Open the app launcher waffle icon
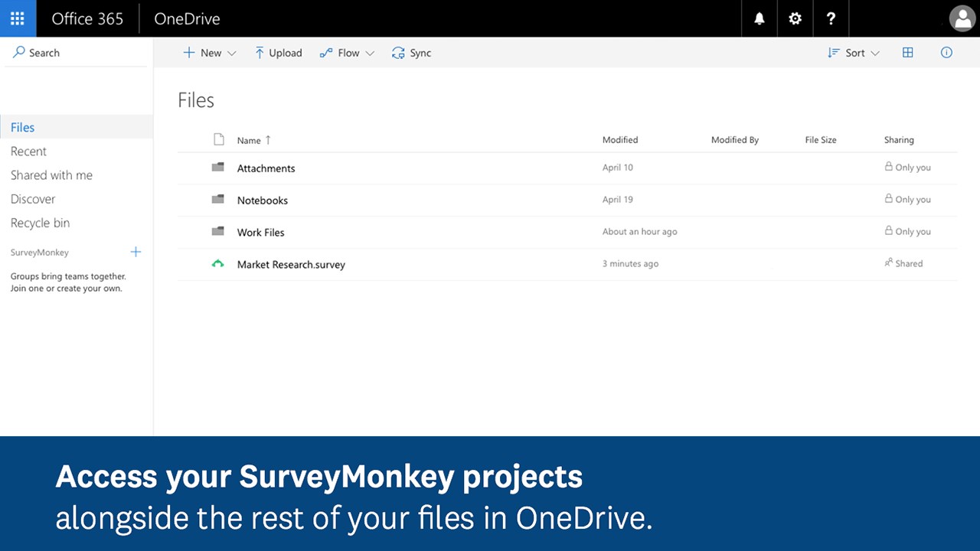 [18, 18]
